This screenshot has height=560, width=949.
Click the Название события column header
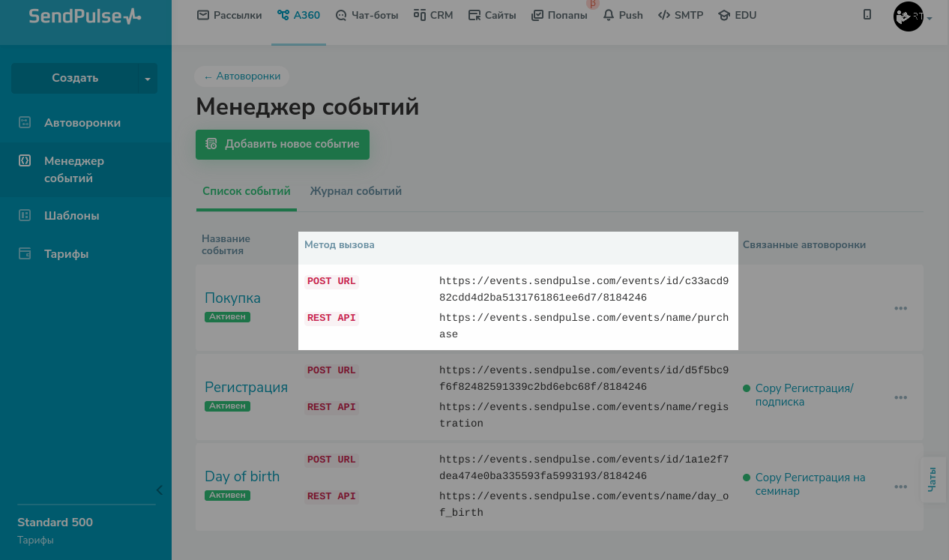pyautogui.click(x=226, y=244)
